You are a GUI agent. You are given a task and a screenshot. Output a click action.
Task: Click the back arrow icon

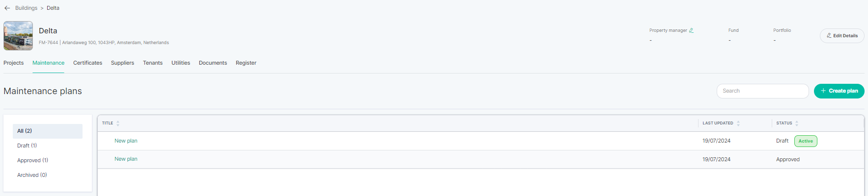(7, 8)
